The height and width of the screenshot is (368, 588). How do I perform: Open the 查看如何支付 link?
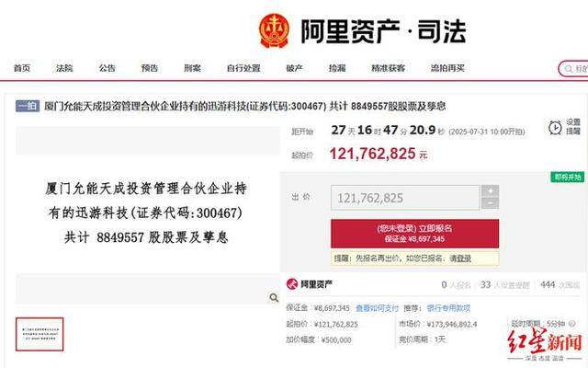point(377,308)
